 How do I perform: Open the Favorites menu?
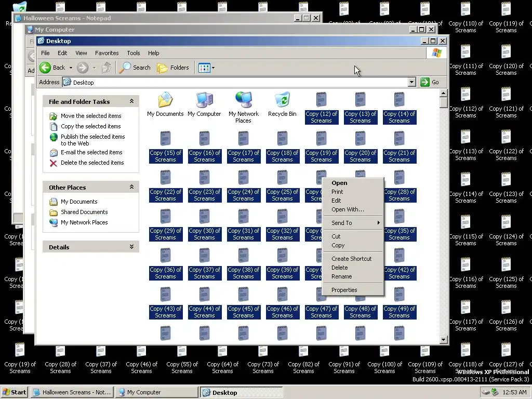coord(107,53)
